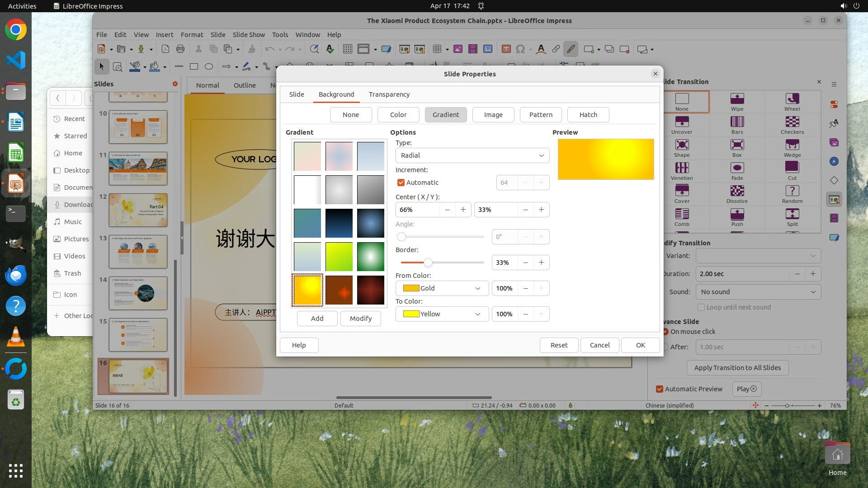Expand the From Color Gold dropdown
868x488 pixels.
(x=442, y=288)
